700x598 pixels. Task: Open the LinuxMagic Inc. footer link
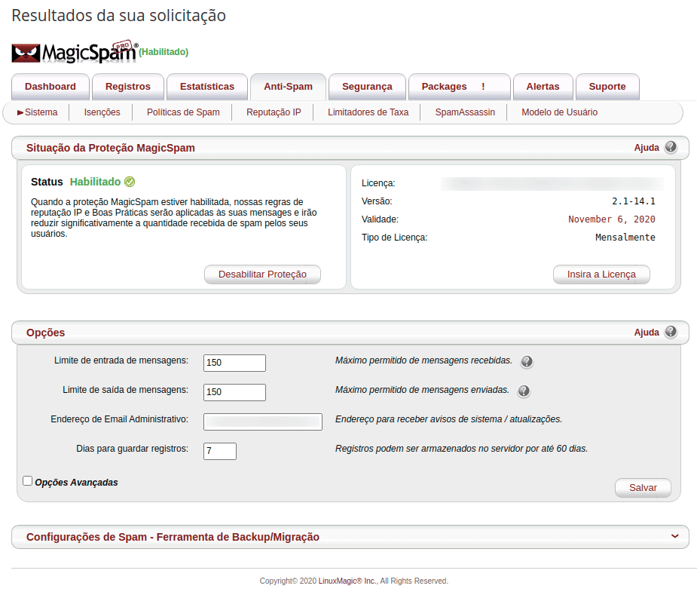347,581
